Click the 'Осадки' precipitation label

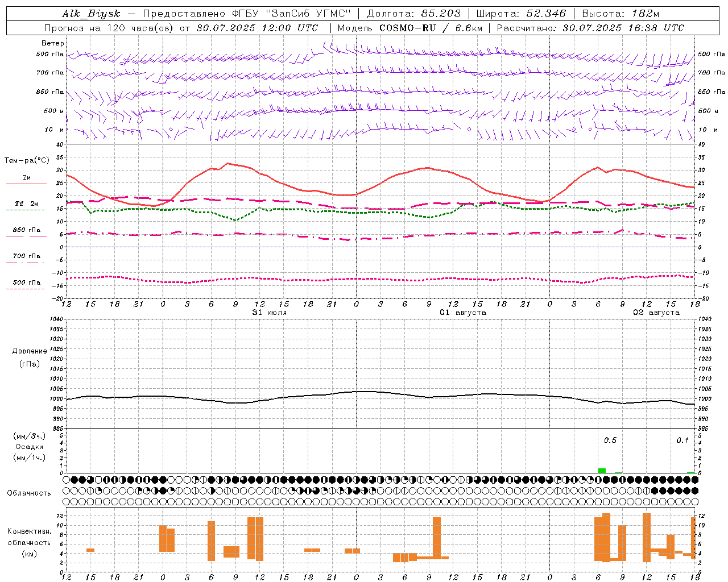pos(29,447)
